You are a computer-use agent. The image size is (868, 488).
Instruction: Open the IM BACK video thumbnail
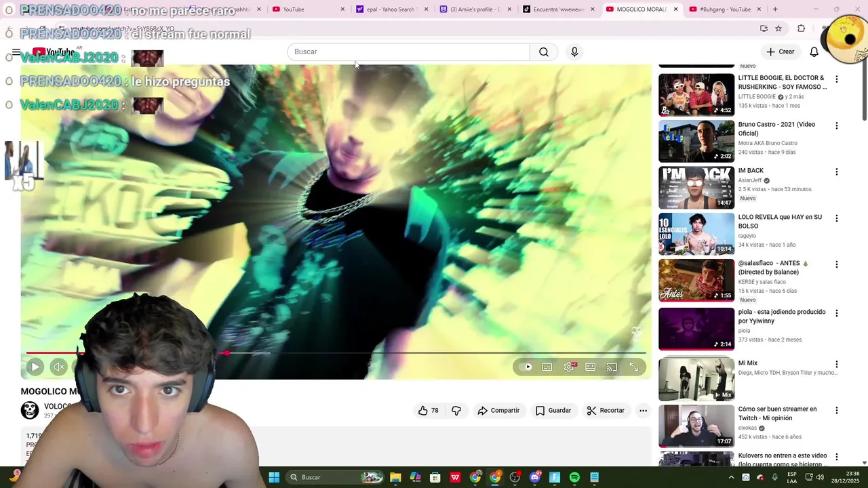coord(696,187)
